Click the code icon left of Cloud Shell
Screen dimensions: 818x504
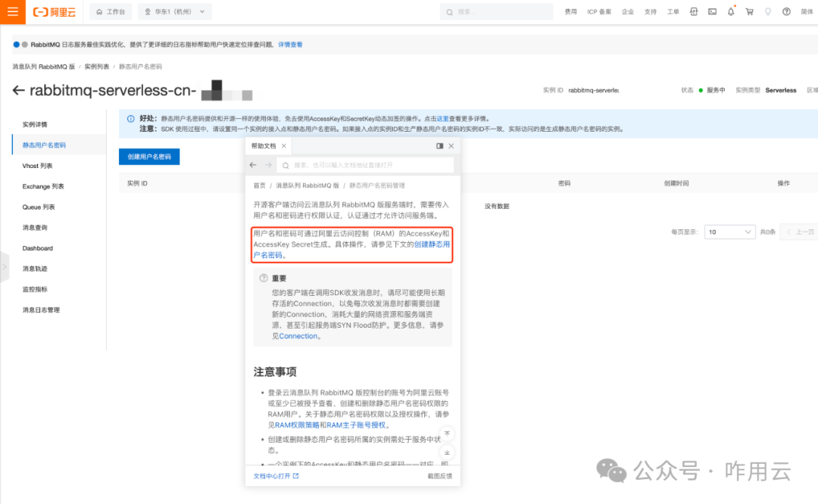pos(694,11)
